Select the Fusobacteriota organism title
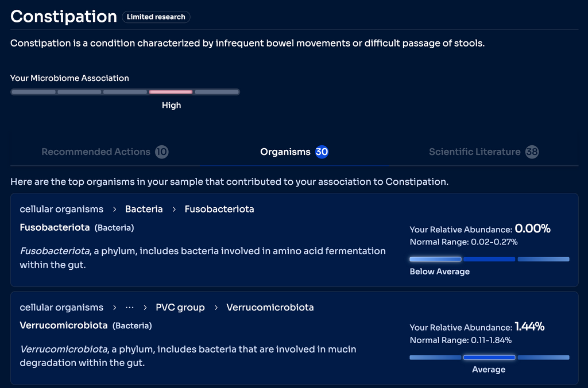Screen dimensions: 588x388 (55, 228)
